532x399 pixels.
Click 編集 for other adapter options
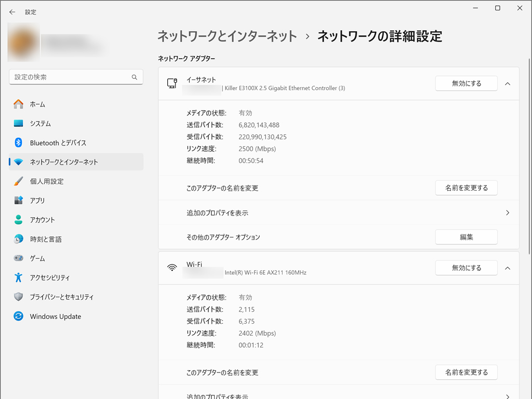click(466, 237)
